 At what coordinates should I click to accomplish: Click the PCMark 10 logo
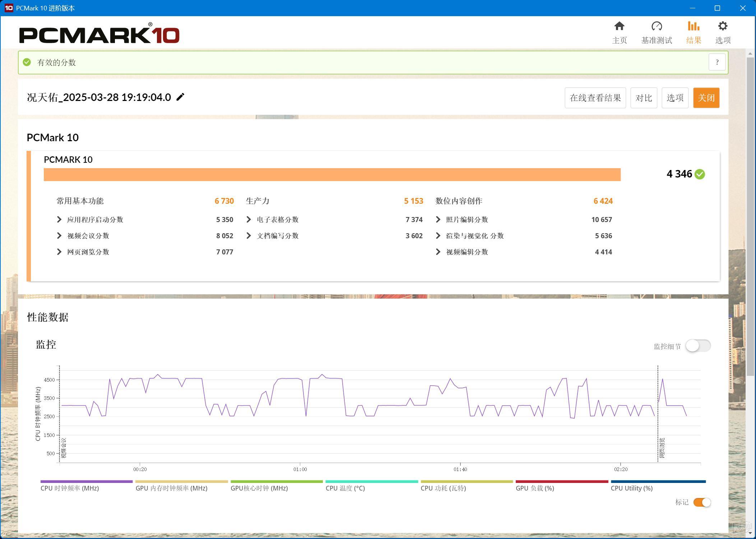pos(99,33)
